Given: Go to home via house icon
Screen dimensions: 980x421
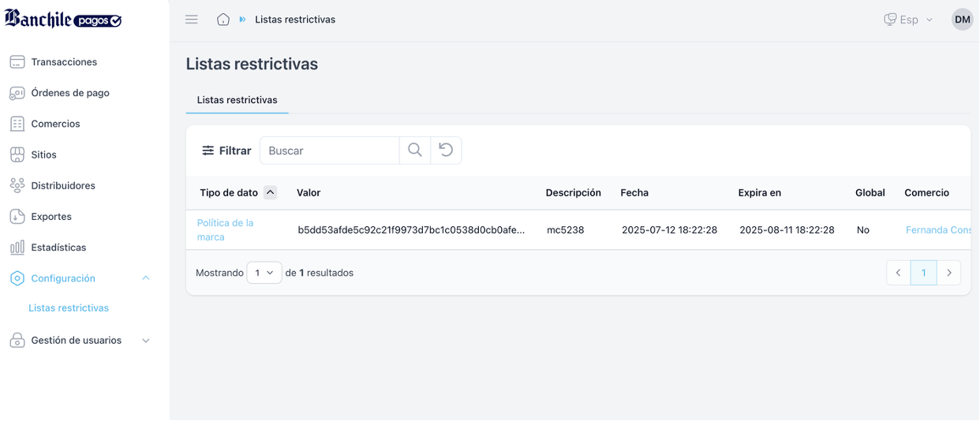Looking at the screenshot, I should (223, 20).
